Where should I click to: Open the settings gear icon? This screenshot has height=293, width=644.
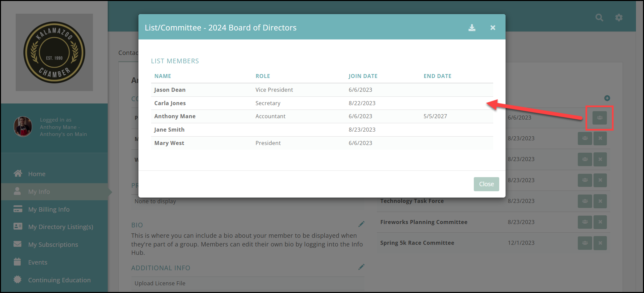[619, 18]
